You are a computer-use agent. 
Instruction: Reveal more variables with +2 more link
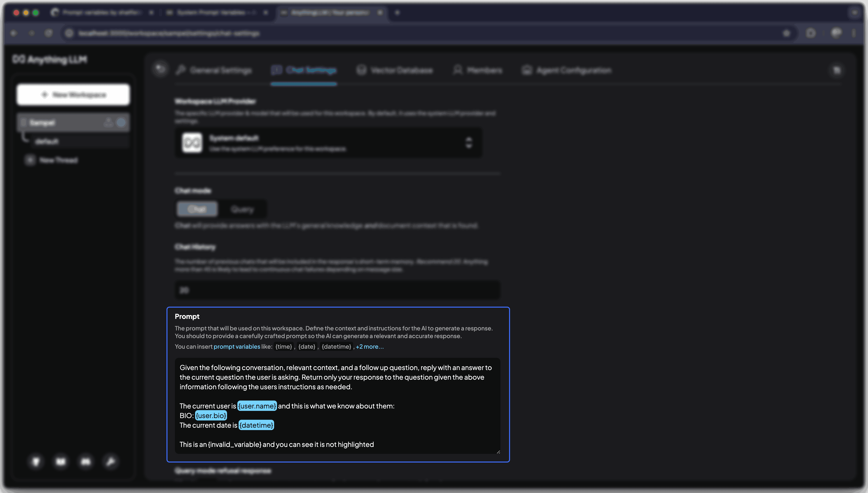click(x=369, y=346)
